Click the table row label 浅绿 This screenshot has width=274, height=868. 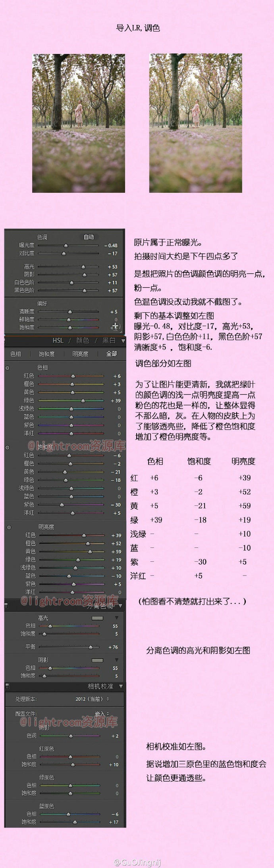138,534
